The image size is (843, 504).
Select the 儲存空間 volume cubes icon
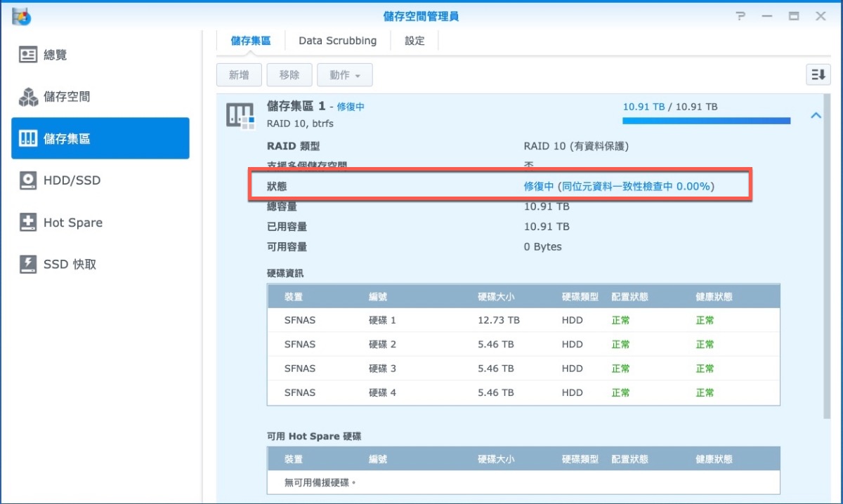(28, 97)
